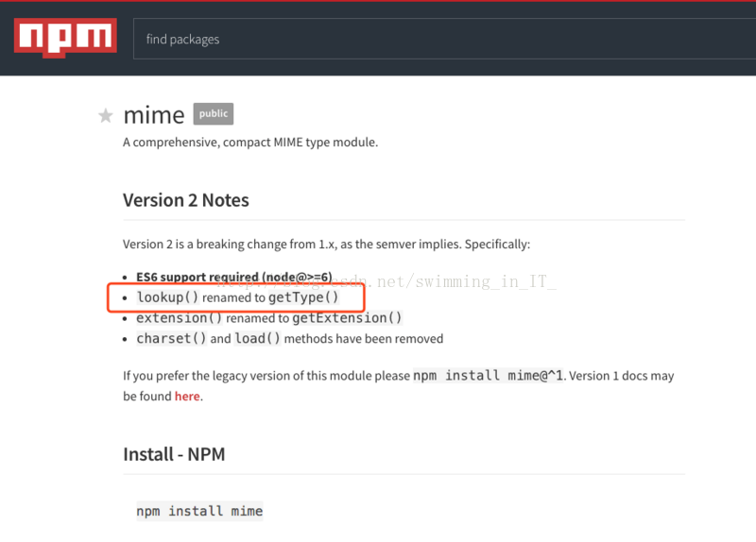Click the npm logo
The height and width of the screenshot is (542, 756).
(x=64, y=38)
